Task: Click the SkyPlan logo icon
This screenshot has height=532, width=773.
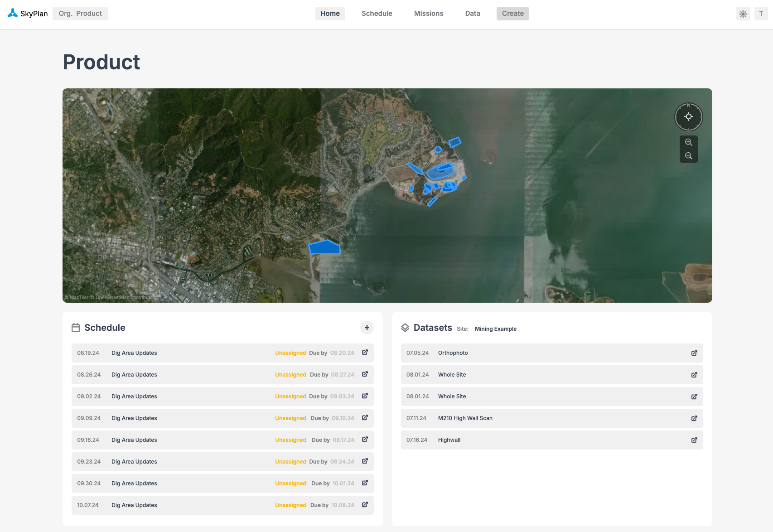Action: coord(13,13)
